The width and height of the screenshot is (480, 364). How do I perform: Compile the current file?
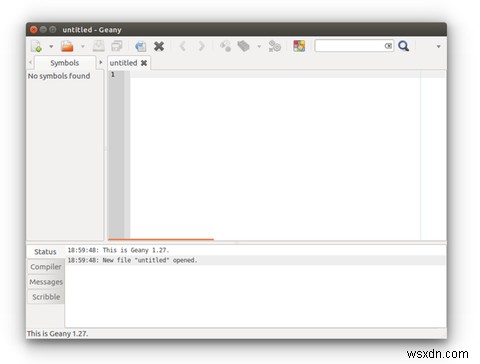[x=226, y=46]
